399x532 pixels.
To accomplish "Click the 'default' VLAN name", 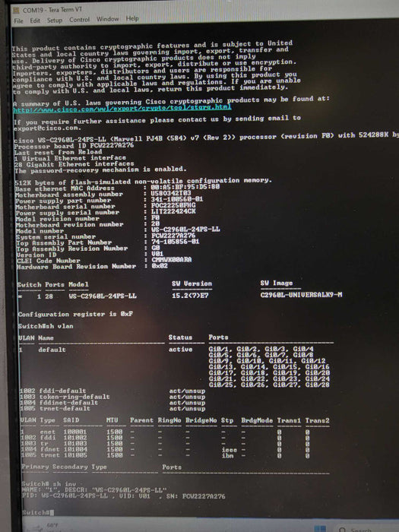I will [x=52, y=350].
